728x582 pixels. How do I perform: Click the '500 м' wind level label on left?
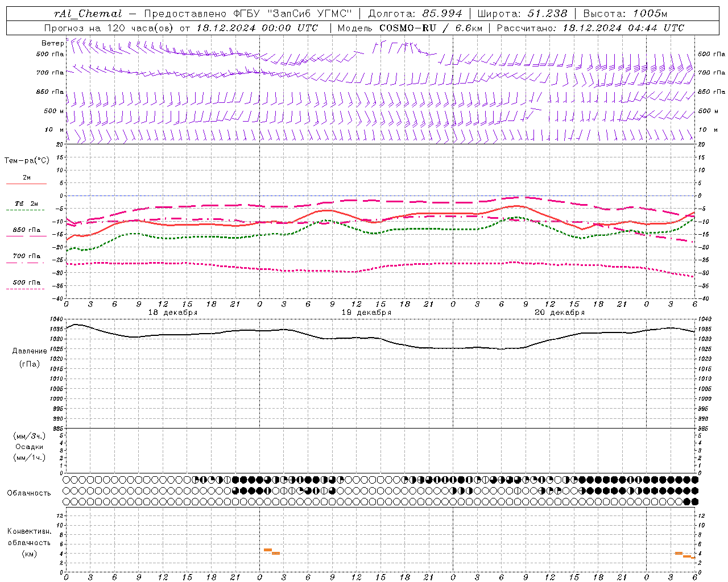click(x=54, y=111)
